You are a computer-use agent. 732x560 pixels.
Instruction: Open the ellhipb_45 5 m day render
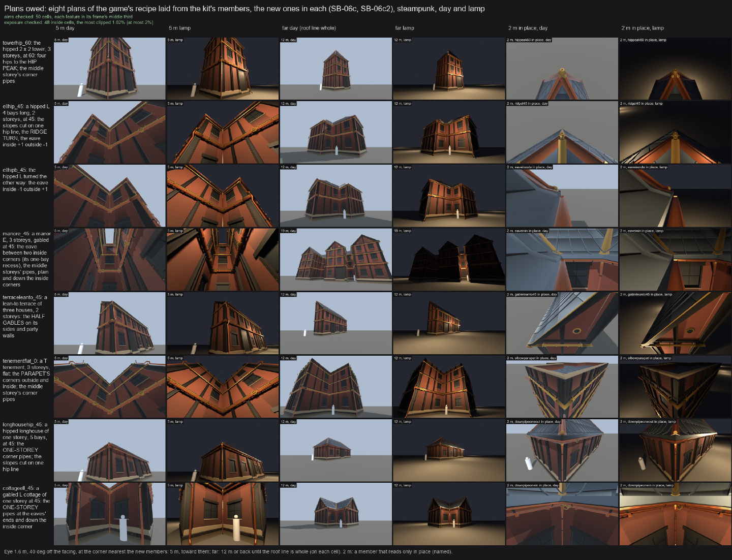point(110,196)
